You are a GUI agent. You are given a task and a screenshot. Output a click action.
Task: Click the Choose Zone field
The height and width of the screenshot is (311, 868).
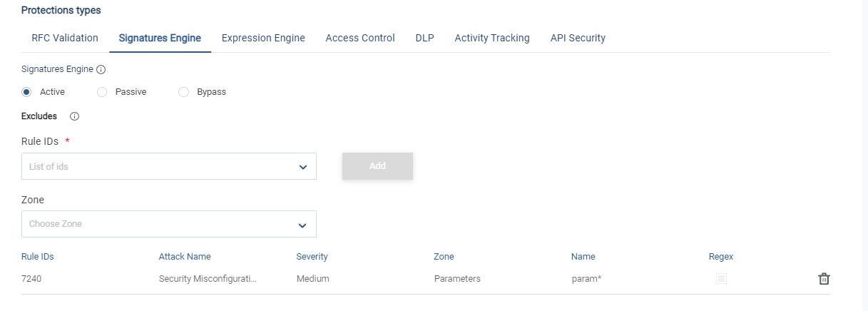tap(157, 224)
